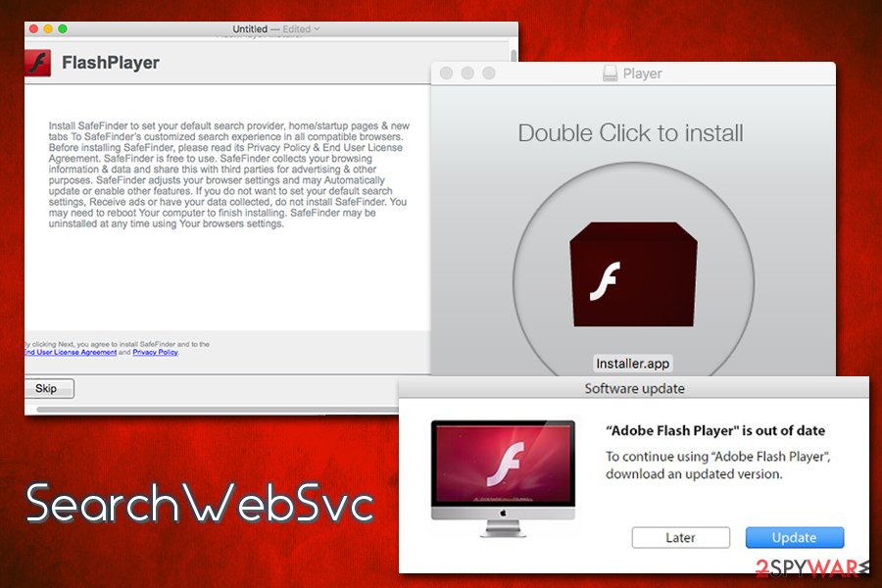Click the "Software update" dialog title

point(634,388)
